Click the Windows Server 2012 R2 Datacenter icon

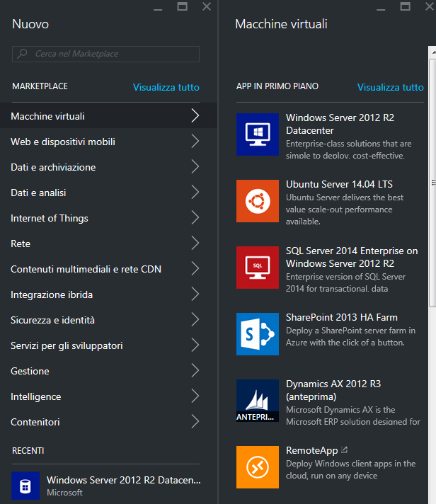[x=257, y=134]
